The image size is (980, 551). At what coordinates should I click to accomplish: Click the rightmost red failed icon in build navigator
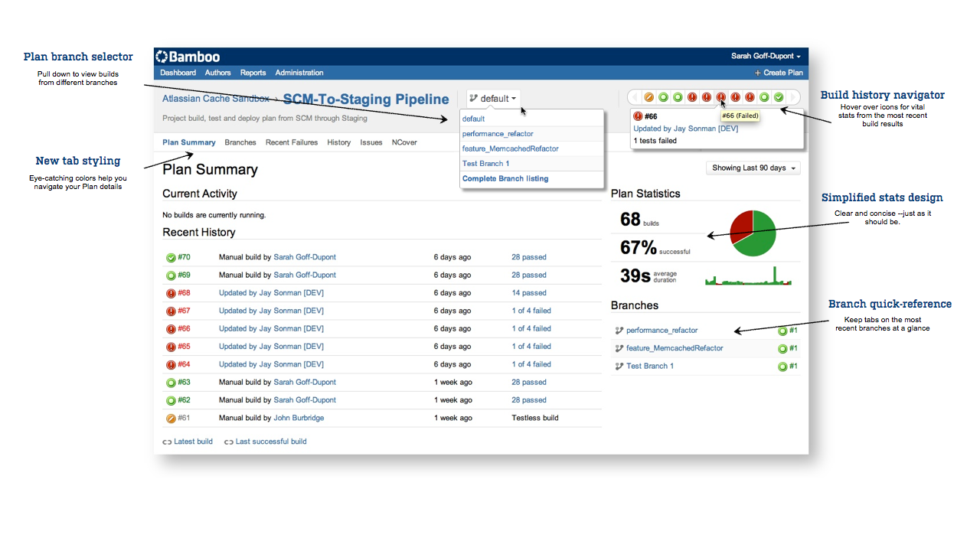pos(750,97)
